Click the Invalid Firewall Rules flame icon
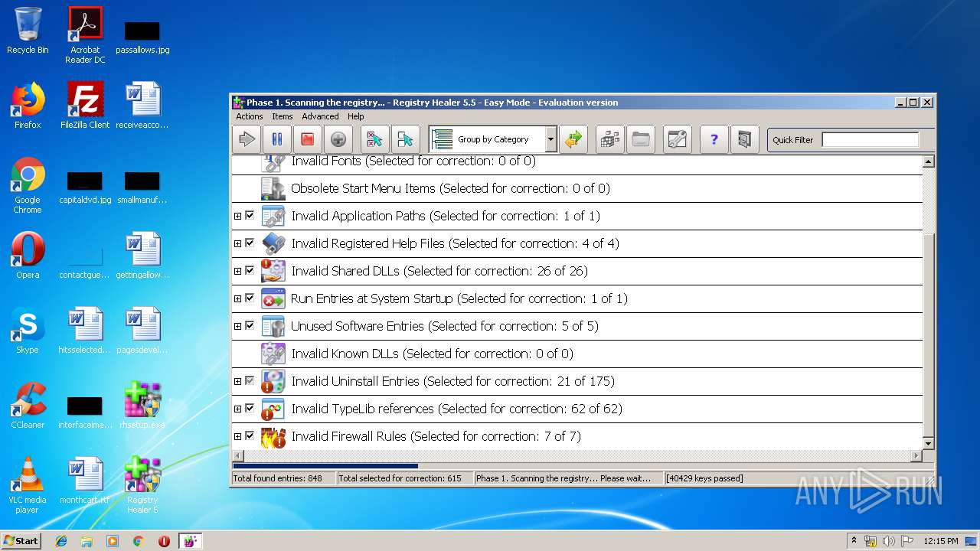Screen dimensions: 980x551 tap(273, 436)
